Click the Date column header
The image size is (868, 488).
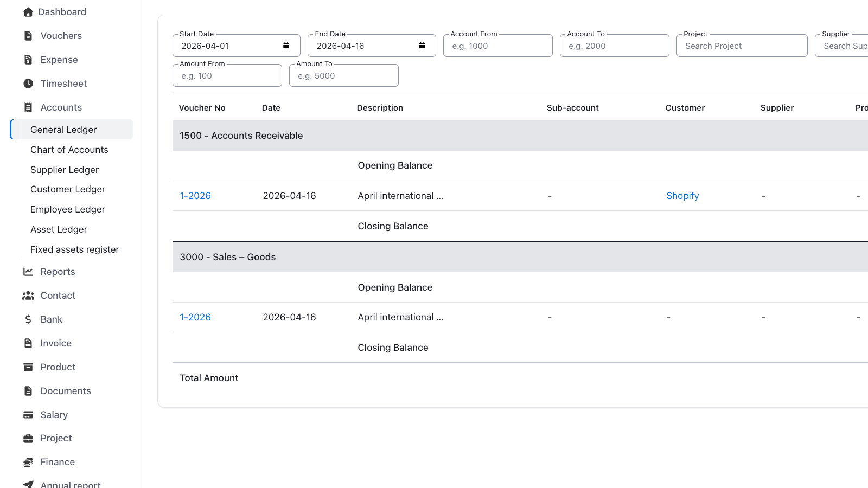point(271,108)
